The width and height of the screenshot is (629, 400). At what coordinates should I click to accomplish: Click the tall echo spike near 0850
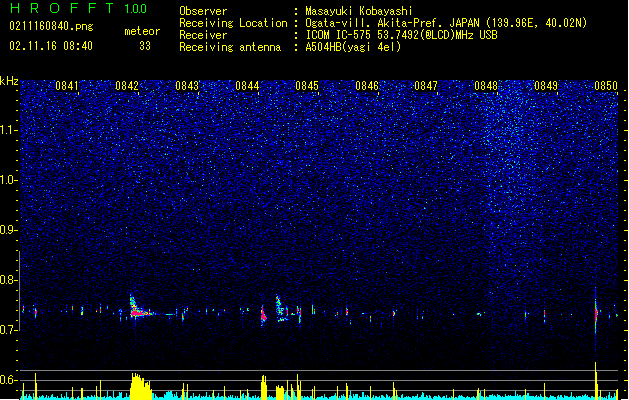(x=596, y=311)
